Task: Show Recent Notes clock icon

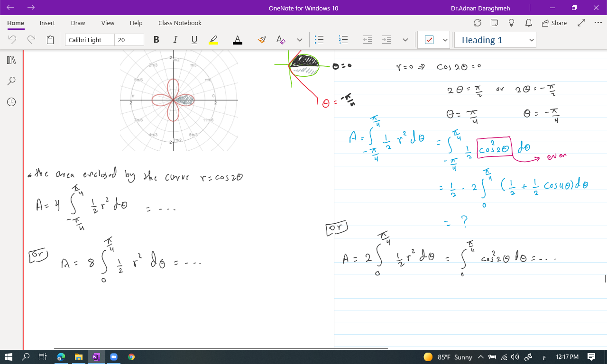Action: 11,101
